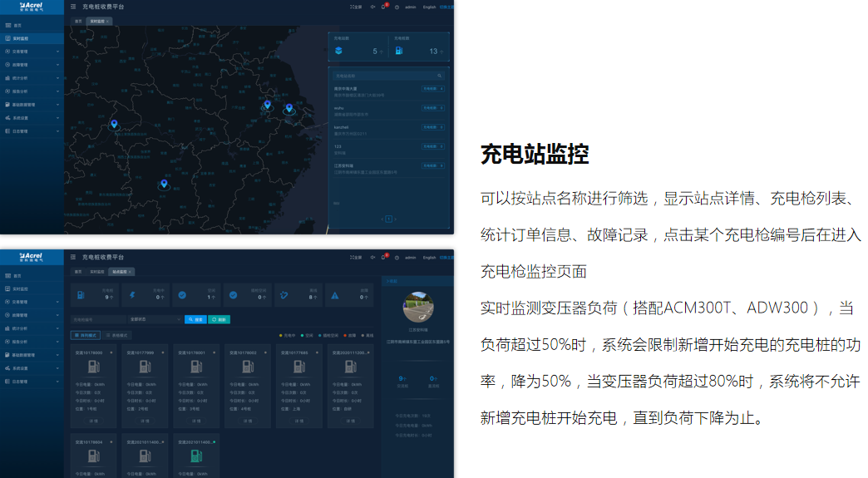Go to page 1 in station list pagination
The width and height of the screenshot is (868, 478).
pyautogui.click(x=388, y=219)
